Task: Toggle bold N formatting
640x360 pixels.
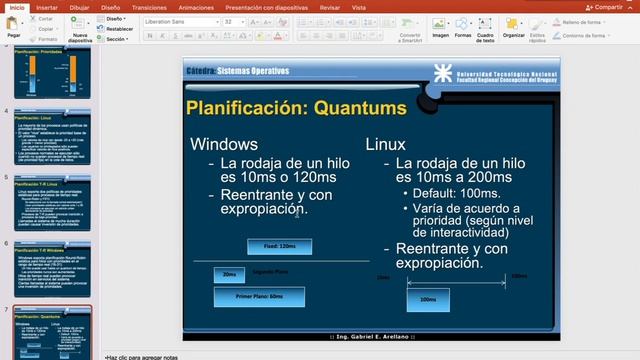Action: [x=150, y=36]
